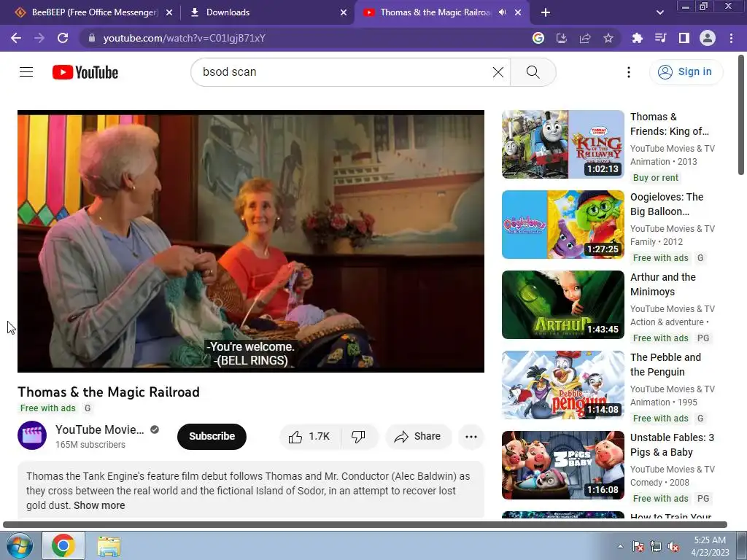Click Sign in button
The width and height of the screenshot is (747, 560).
[x=686, y=72]
